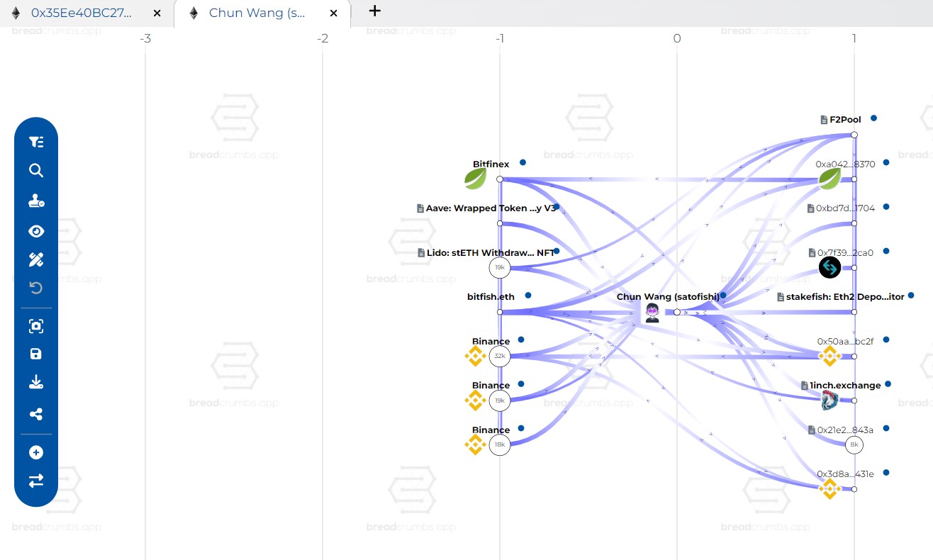Click the column header labeled 0
The width and height of the screenshot is (933, 560).
pyautogui.click(x=677, y=38)
